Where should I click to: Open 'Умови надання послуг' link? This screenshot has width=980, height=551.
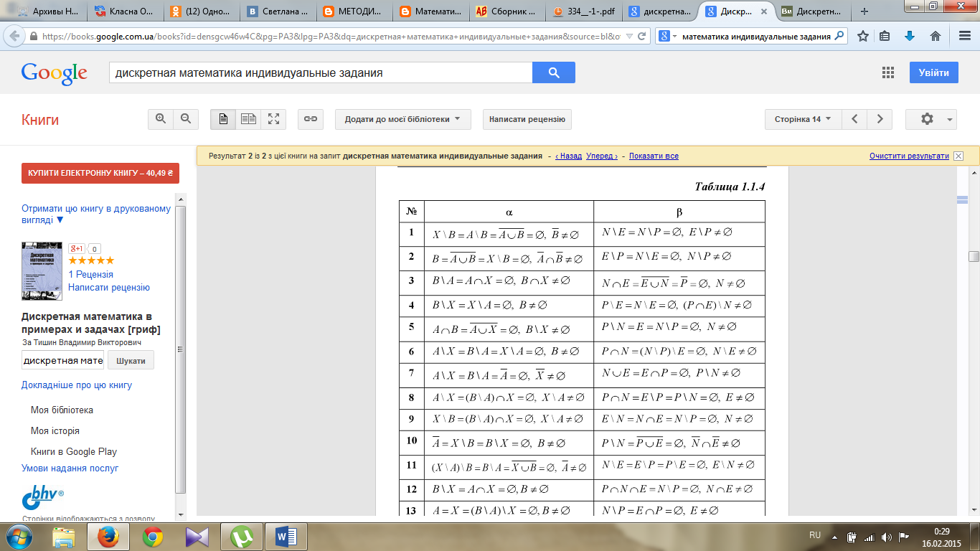click(70, 468)
